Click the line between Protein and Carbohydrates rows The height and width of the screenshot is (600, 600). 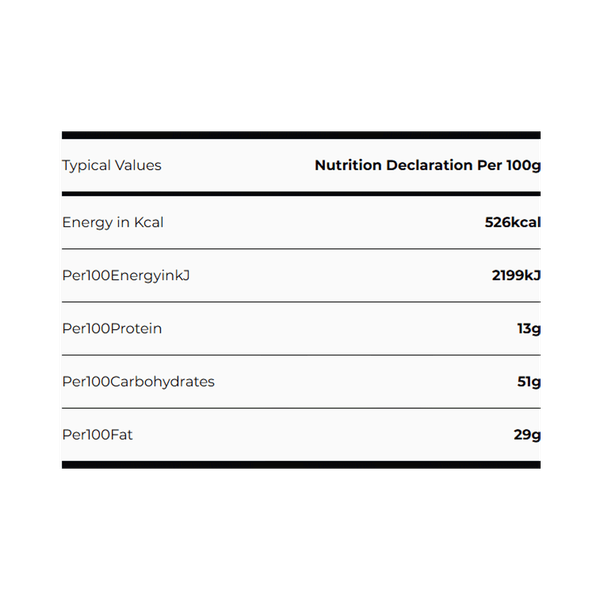coord(300,354)
